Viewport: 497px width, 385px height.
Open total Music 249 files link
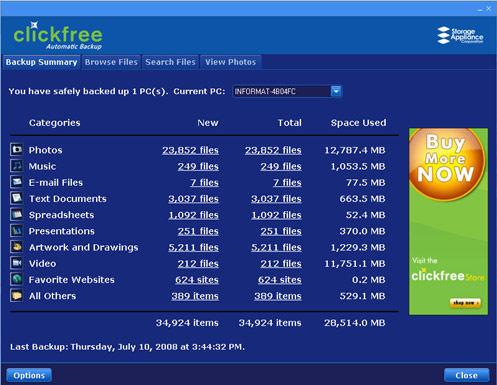[281, 166]
